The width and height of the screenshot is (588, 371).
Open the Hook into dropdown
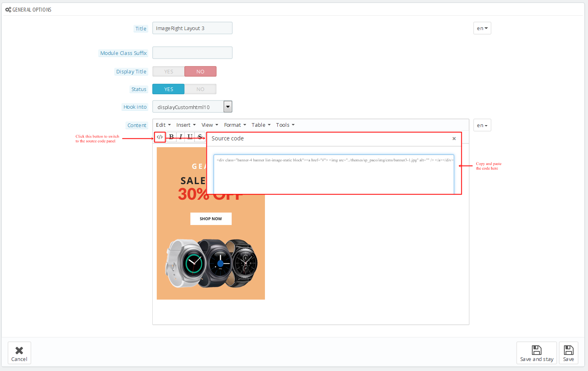(192, 107)
